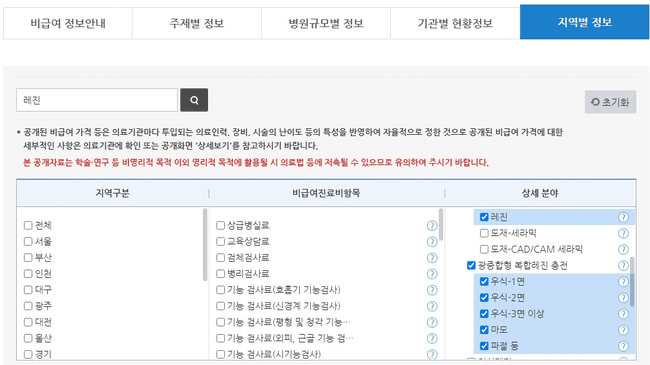Check the 서울 region checkbox

point(28,241)
